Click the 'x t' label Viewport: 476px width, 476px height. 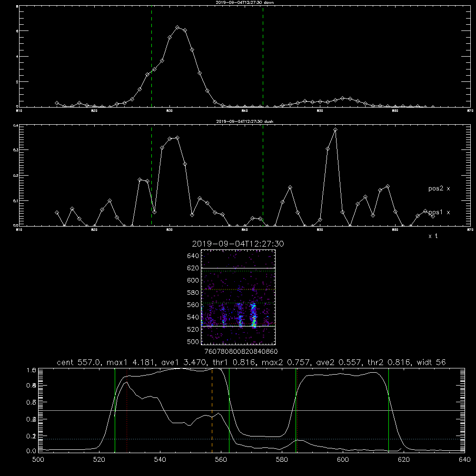point(433,236)
